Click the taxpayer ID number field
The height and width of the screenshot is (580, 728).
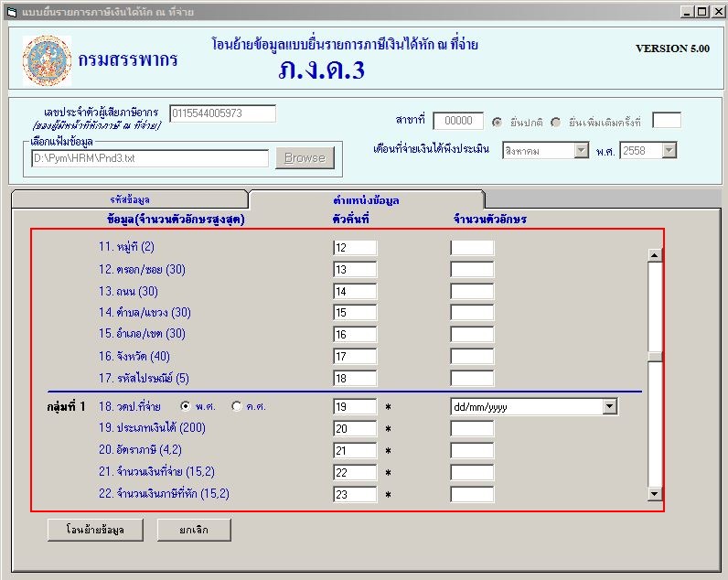click(x=222, y=113)
